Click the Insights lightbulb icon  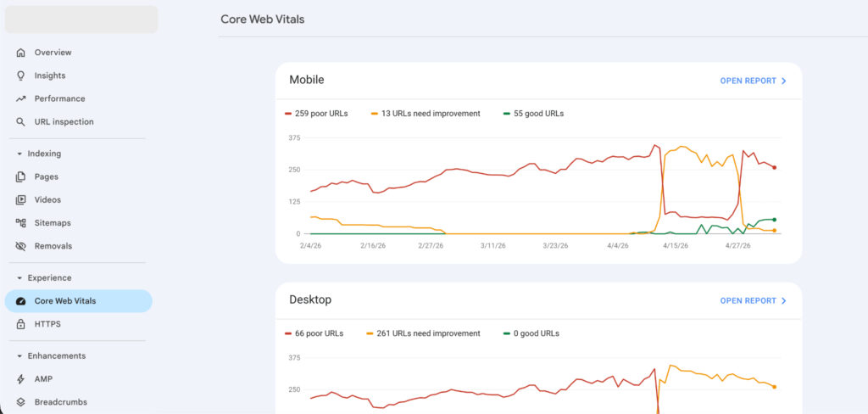click(21, 76)
